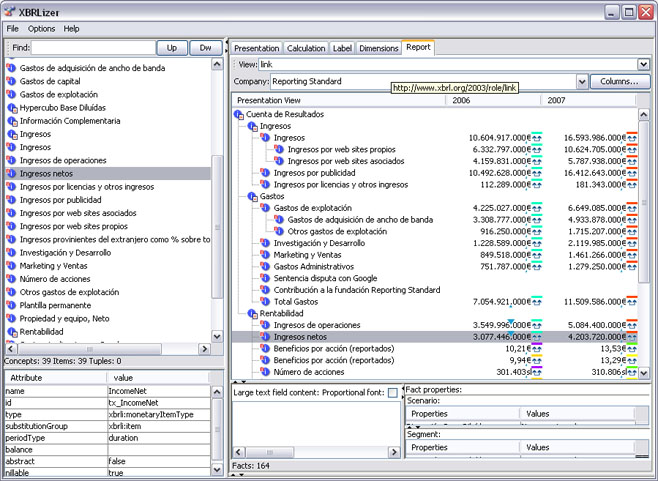Screen dimensions: 658x481
Task: Click the Up find button
Action: click(x=172, y=48)
